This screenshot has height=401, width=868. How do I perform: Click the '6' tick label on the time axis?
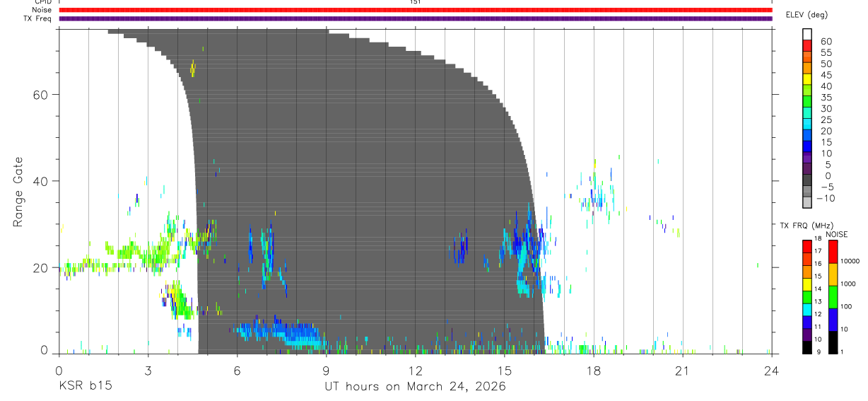[237, 371]
